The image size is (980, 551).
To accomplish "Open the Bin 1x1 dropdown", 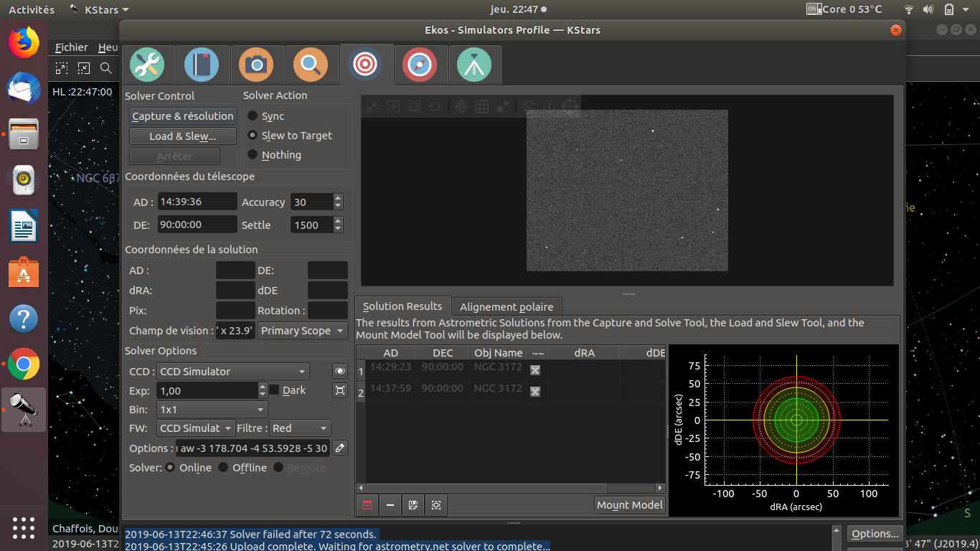I will [x=212, y=410].
